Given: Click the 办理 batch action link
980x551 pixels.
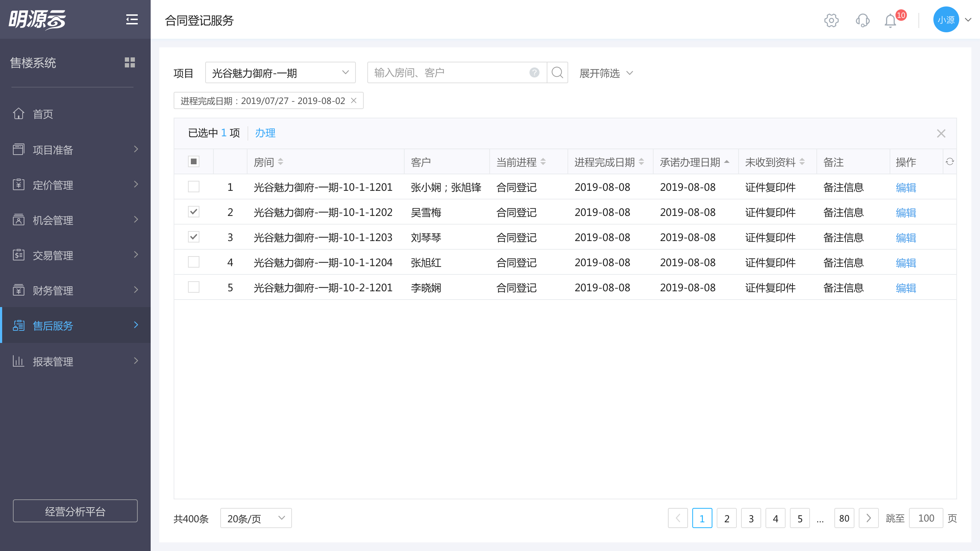Looking at the screenshot, I should pos(265,133).
